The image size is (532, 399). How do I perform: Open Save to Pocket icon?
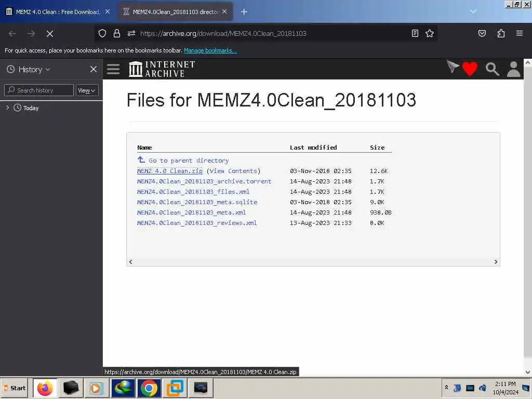coord(482,33)
